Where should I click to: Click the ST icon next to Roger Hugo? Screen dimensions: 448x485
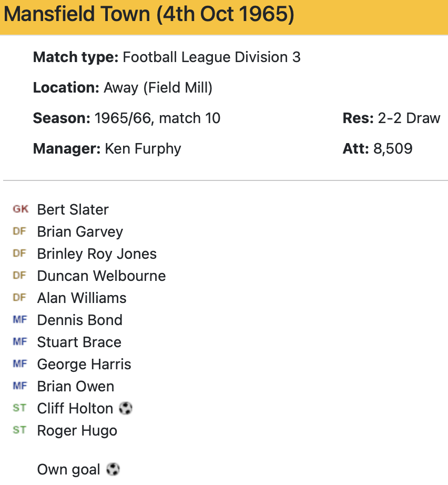click(19, 430)
